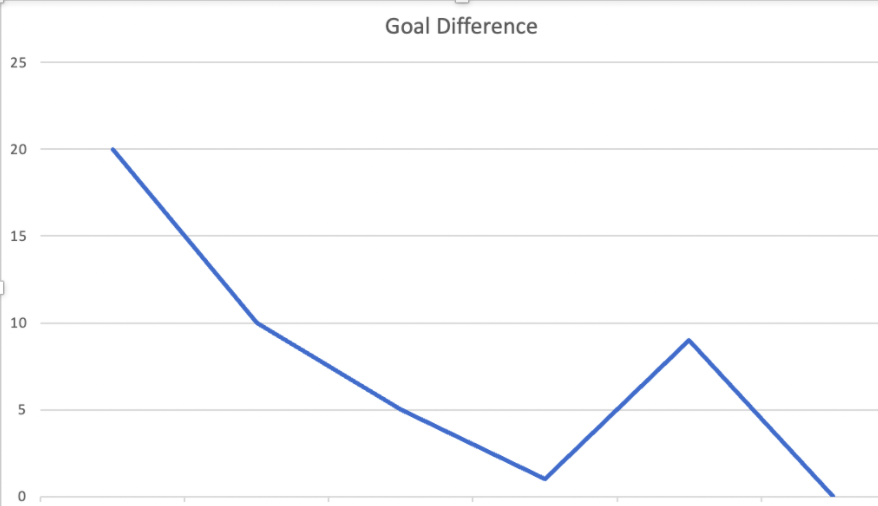
Task: Click the 5 axis label
Action: (22, 410)
